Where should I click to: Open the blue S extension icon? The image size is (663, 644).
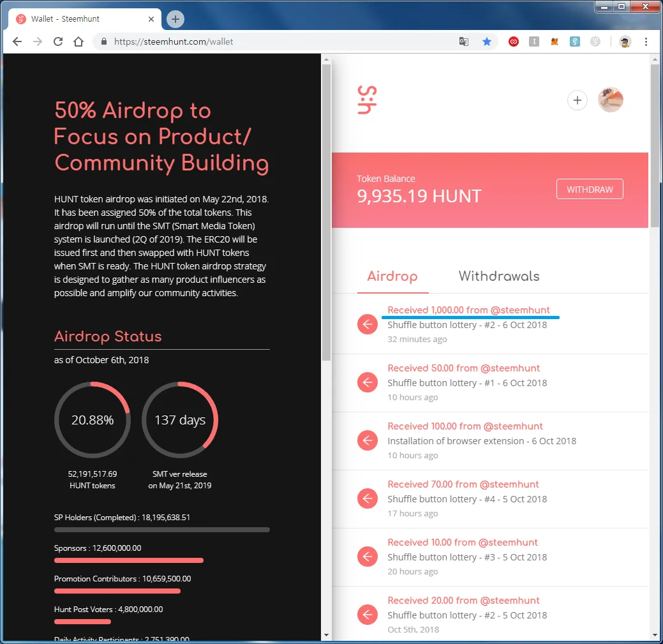coord(575,41)
